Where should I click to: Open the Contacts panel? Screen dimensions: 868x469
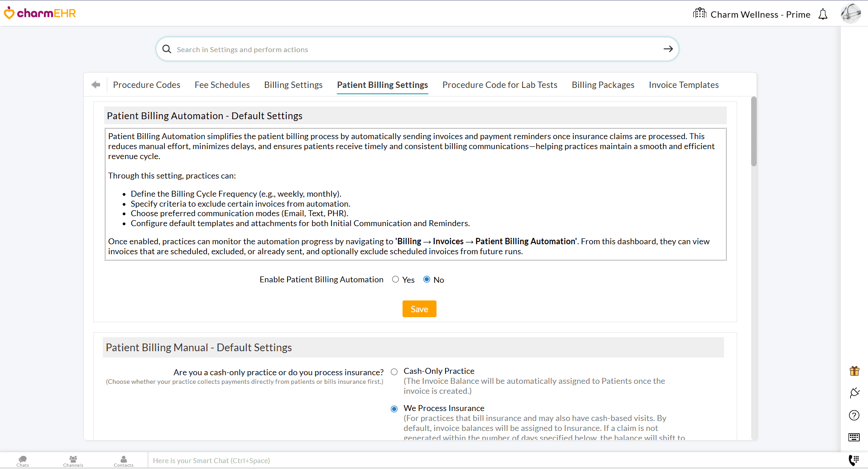pyautogui.click(x=123, y=460)
